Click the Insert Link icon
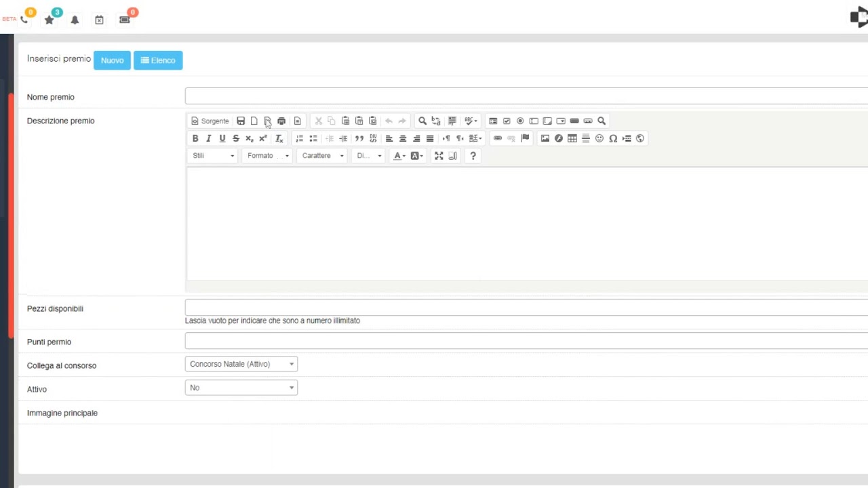 498,138
